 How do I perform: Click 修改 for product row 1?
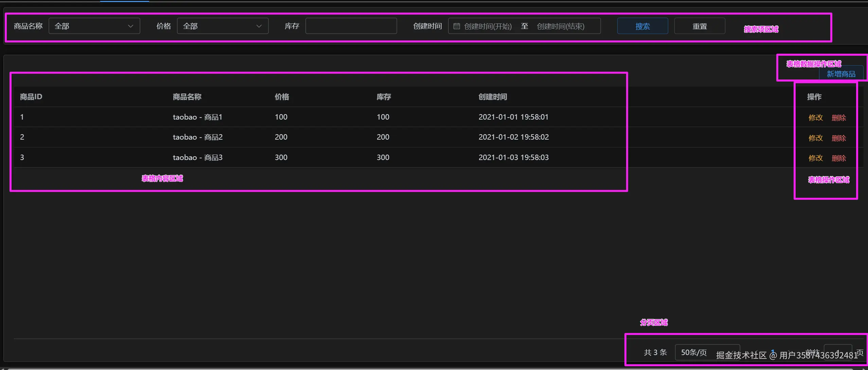pos(815,118)
